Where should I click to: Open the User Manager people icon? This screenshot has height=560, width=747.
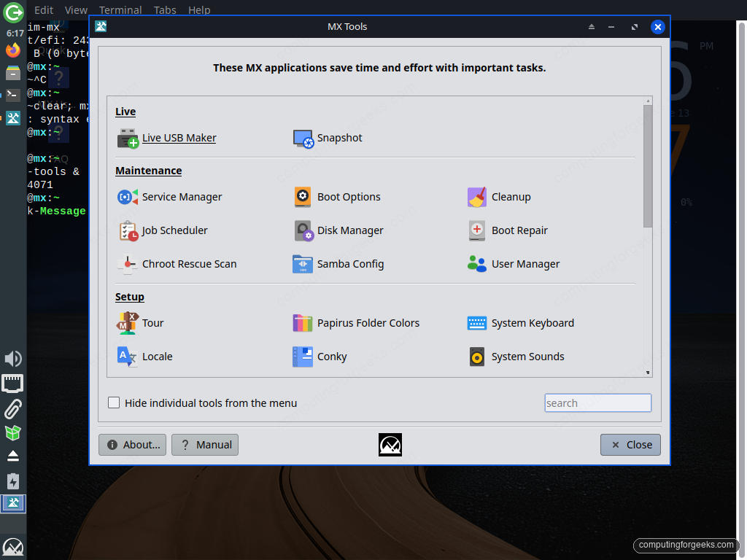coord(477,264)
